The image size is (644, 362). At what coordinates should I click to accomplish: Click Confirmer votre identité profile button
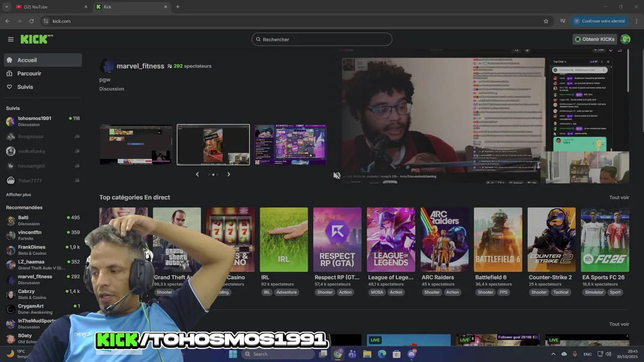pyautogui.click(x=599, y=21)
